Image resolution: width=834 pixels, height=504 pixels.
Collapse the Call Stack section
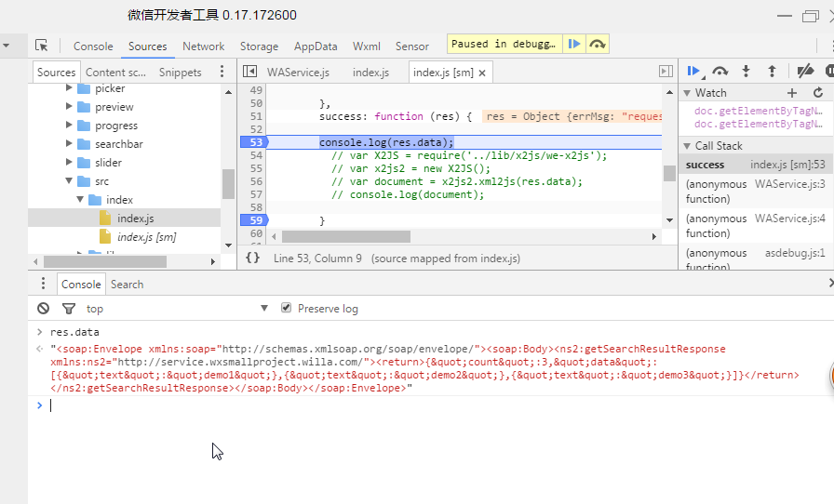pyautogui.click(x=687, y=146)
